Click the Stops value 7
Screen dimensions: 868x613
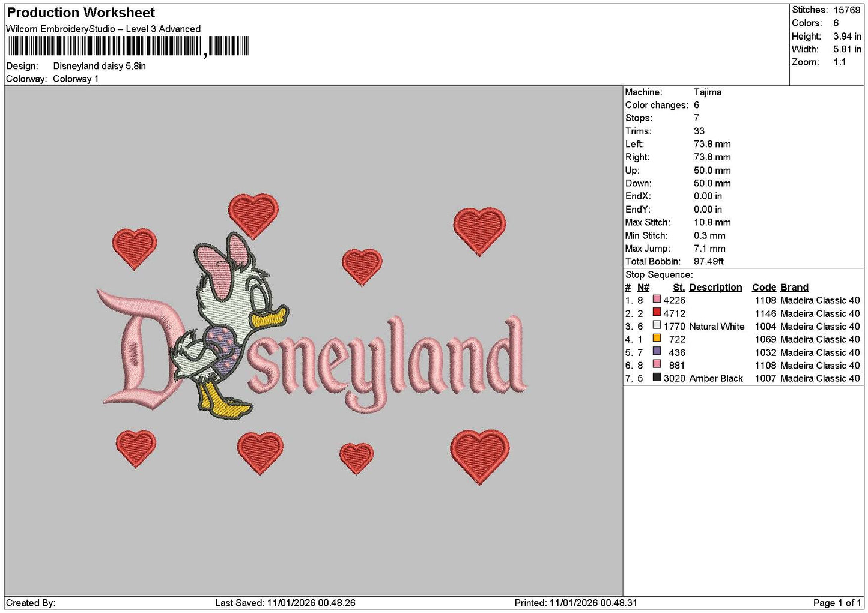coord(697,118)
